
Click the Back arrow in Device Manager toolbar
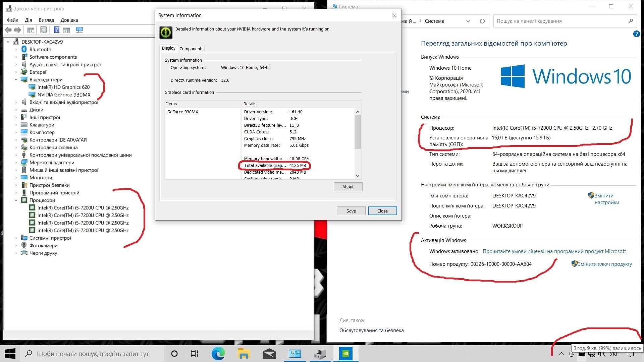click(x=8, y=30)
